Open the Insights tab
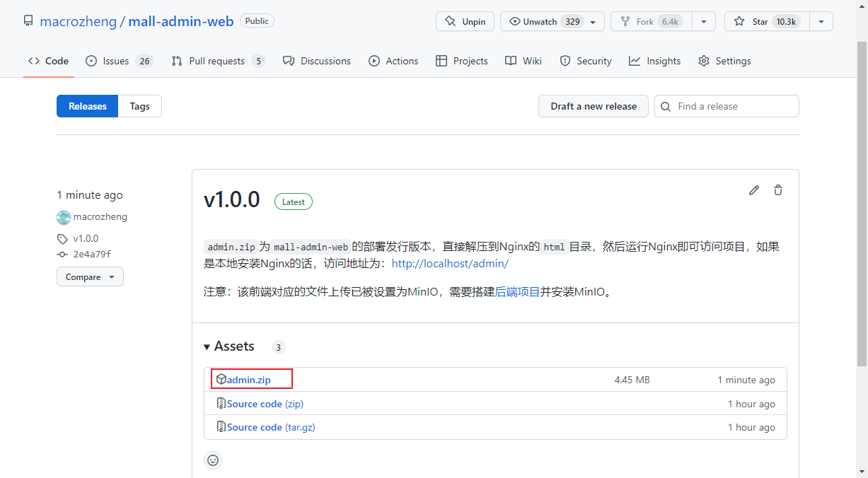 tap(655, 61)
